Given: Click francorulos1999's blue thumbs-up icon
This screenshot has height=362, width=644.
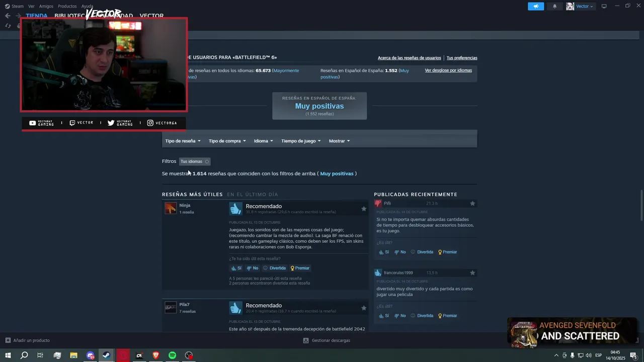Looking at the screenshot, I should 378,273.
